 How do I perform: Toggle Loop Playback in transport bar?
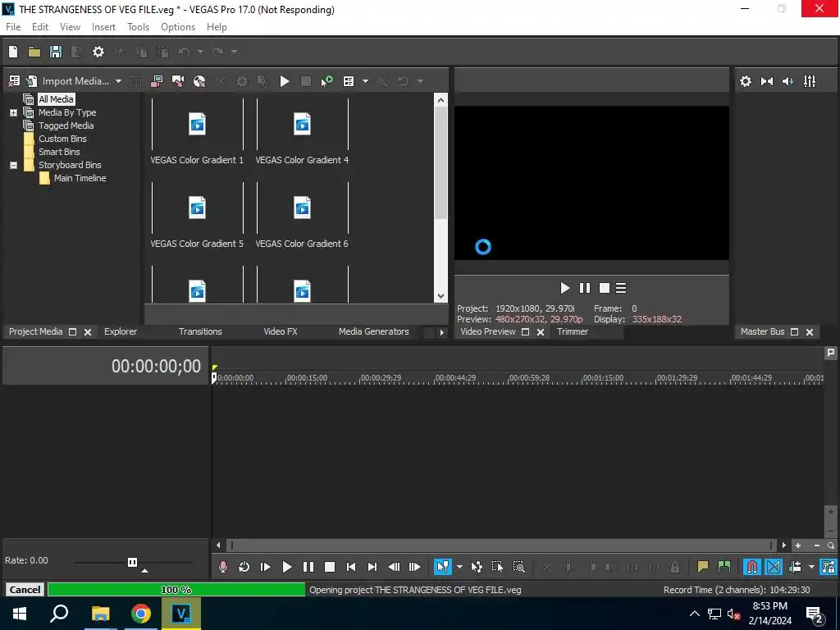tap(244, 567)
